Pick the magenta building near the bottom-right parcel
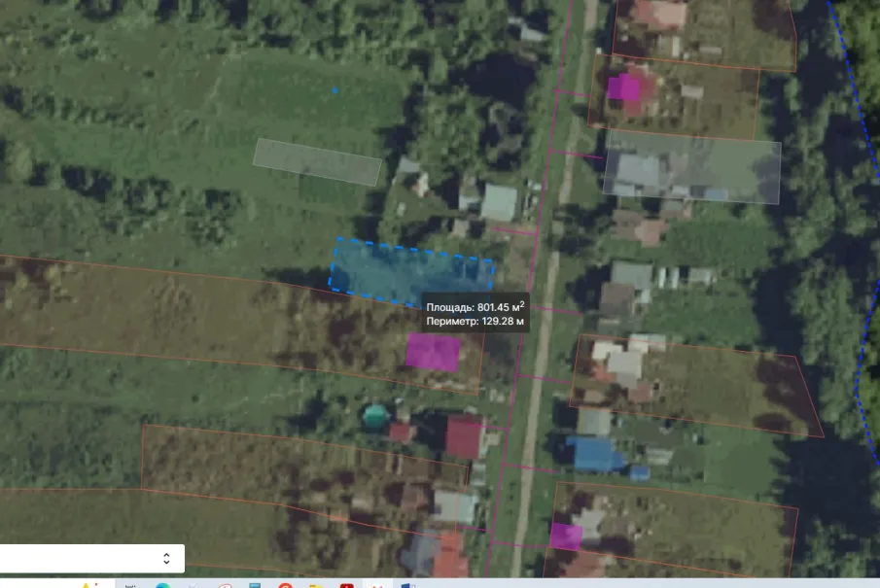 [x=565, y=536]
